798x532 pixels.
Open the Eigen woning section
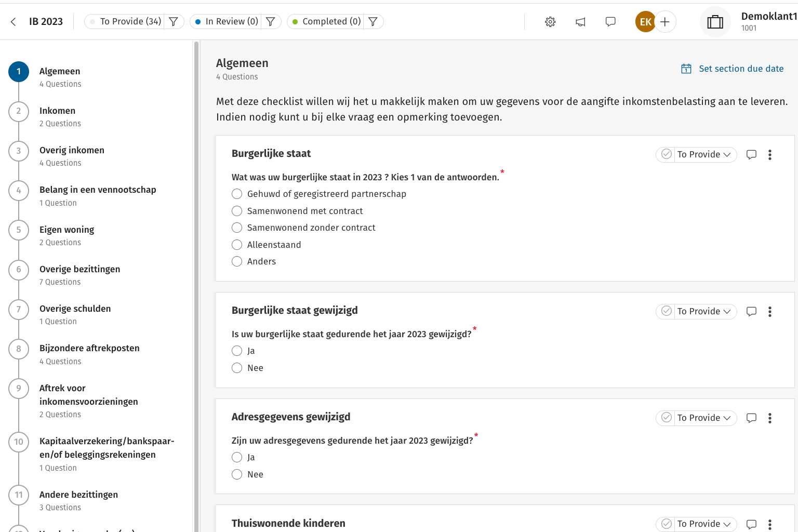tap(66, 230)
